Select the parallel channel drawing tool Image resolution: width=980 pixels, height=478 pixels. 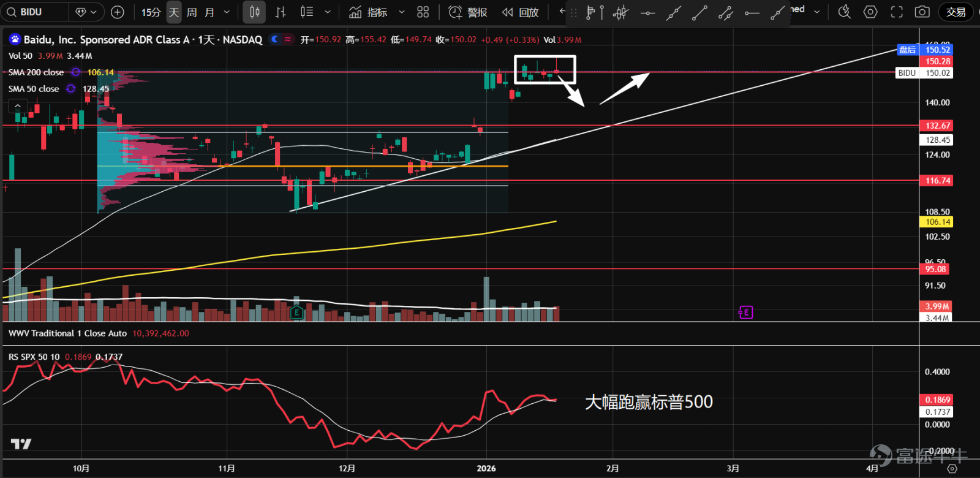tap(726, 12)
